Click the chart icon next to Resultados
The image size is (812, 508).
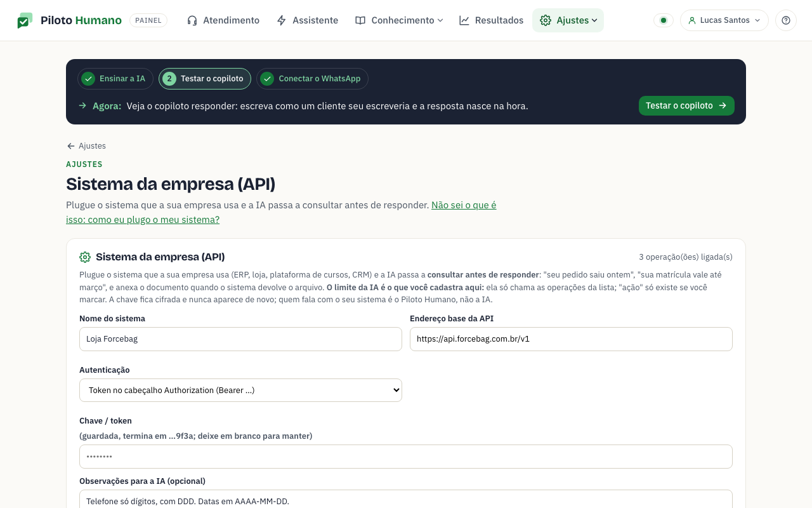[464, 20]
